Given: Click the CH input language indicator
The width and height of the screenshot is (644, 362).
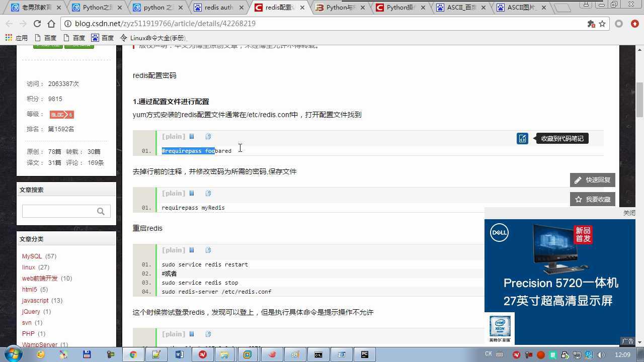Looking at the screenshot, I should pos(488,354).
